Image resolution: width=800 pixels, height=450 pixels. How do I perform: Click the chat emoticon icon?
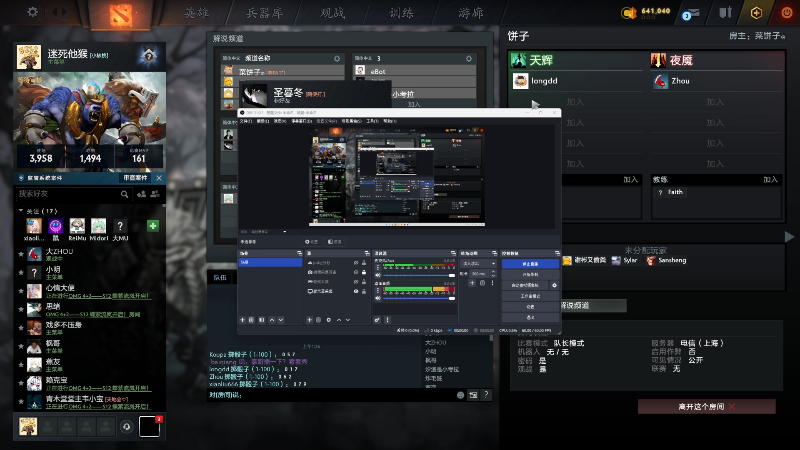(x=460, y=395)
